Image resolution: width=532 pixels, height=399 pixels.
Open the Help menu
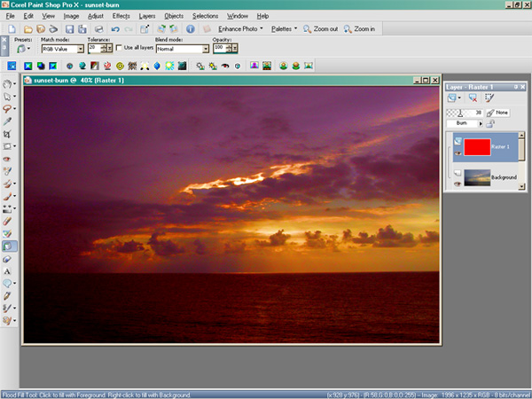262,16
